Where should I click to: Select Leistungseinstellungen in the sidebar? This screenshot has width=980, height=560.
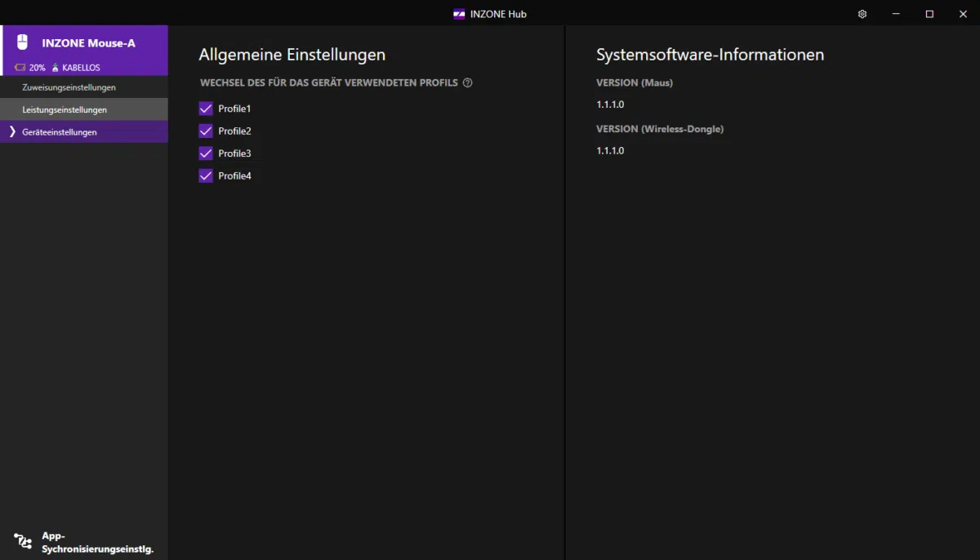coord(65,109)
